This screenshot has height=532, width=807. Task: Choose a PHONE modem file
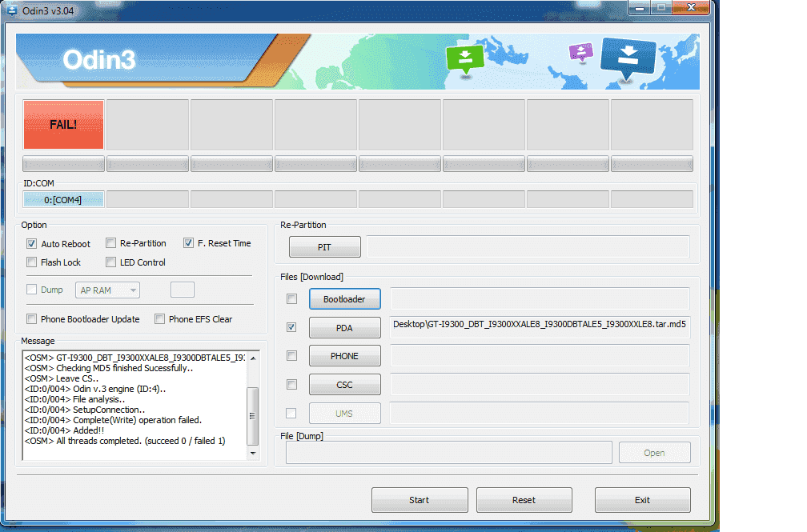coord(345,356)
